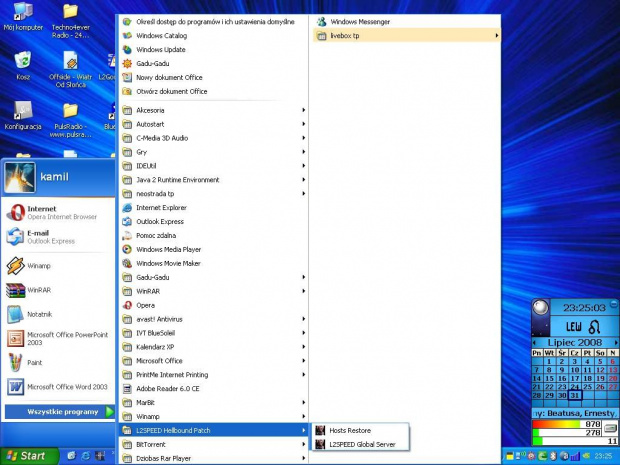Expand Java 2 Runtime Environment submenu
This screenshot has height=465, width=620.
pyautogui.click(x=214, y=180)
